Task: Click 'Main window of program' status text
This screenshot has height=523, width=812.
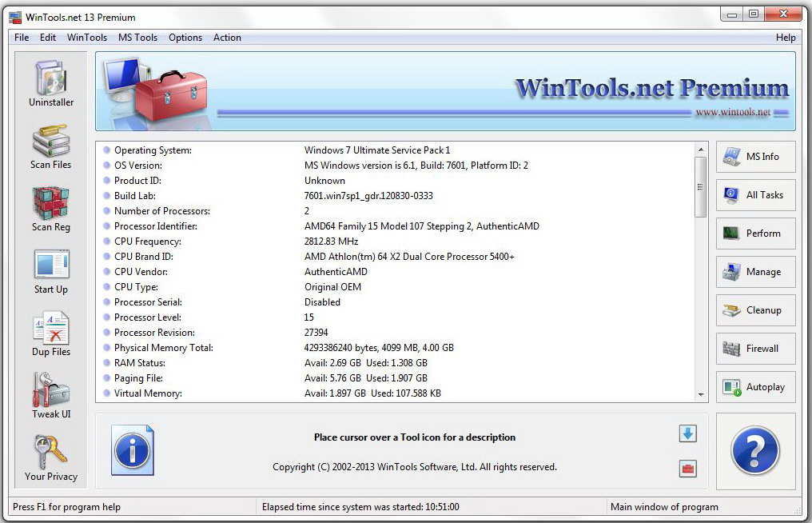Action: (x=664, y=507)
